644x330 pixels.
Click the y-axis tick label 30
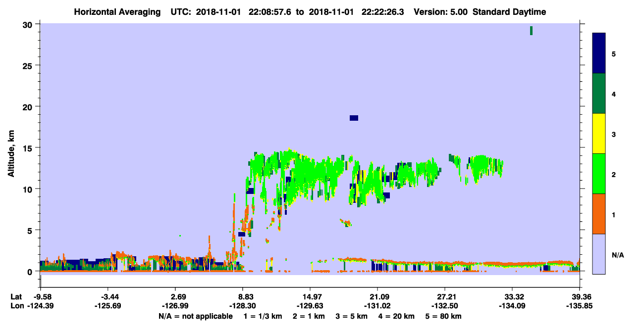pos(29,24)
